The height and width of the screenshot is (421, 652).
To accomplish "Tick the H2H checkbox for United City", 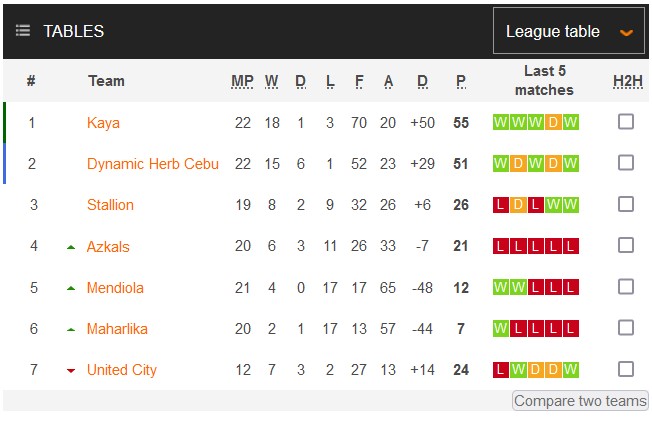I will pyautogui.click(x=626, y=369).
